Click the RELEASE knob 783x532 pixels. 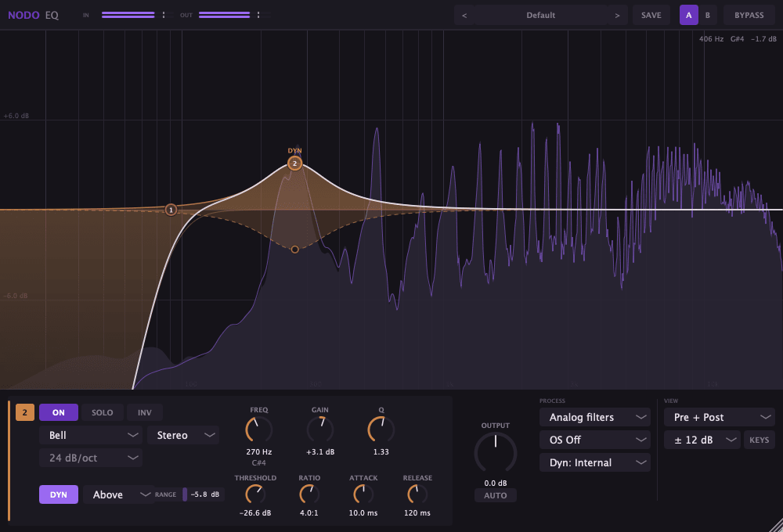click(x=417, y=494)
